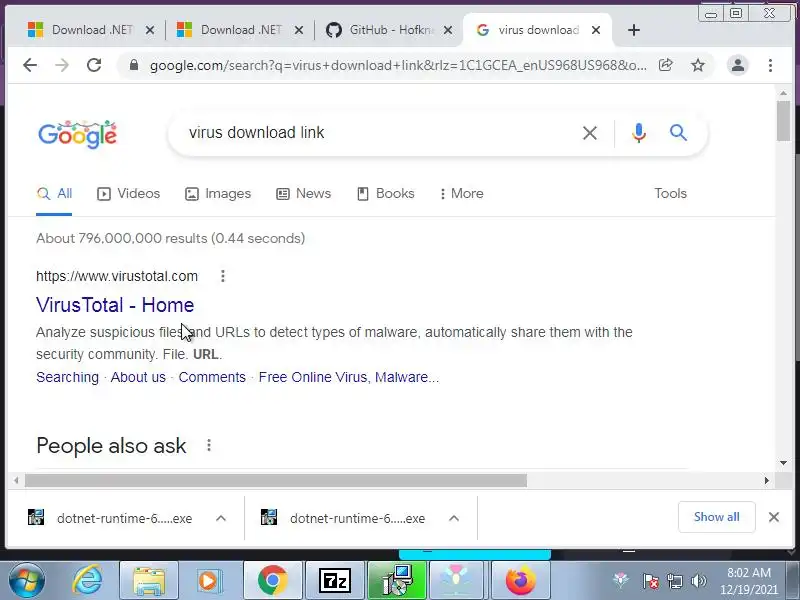Click the Google holiday logo
The width and height of the screenshot is (800, 600).
[78, 135]
